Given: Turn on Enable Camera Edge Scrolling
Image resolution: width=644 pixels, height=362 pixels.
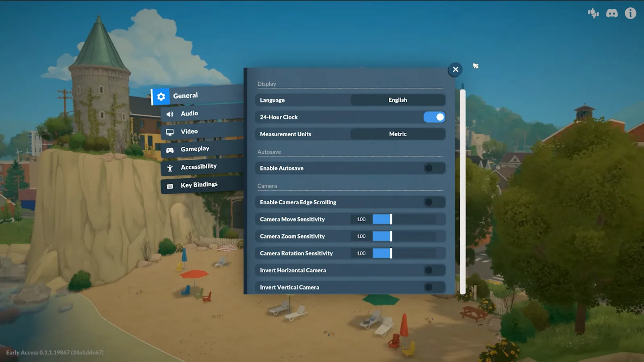Looking at the screenshot, I should coord(434,202).
